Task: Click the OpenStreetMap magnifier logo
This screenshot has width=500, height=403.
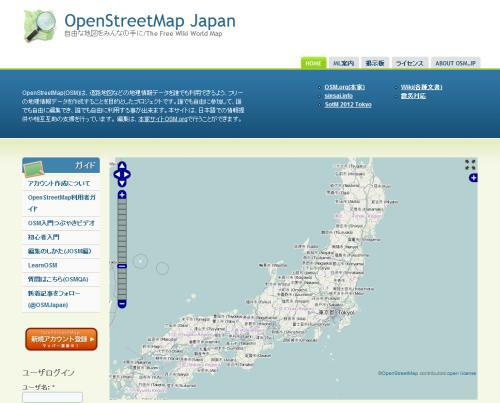Action: click(x=40, y=26)
